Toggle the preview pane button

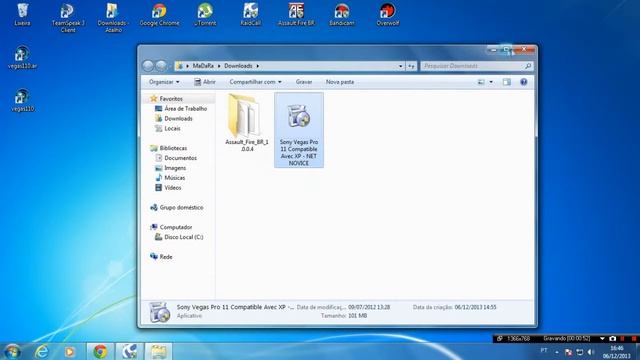[x=507, y=82]
